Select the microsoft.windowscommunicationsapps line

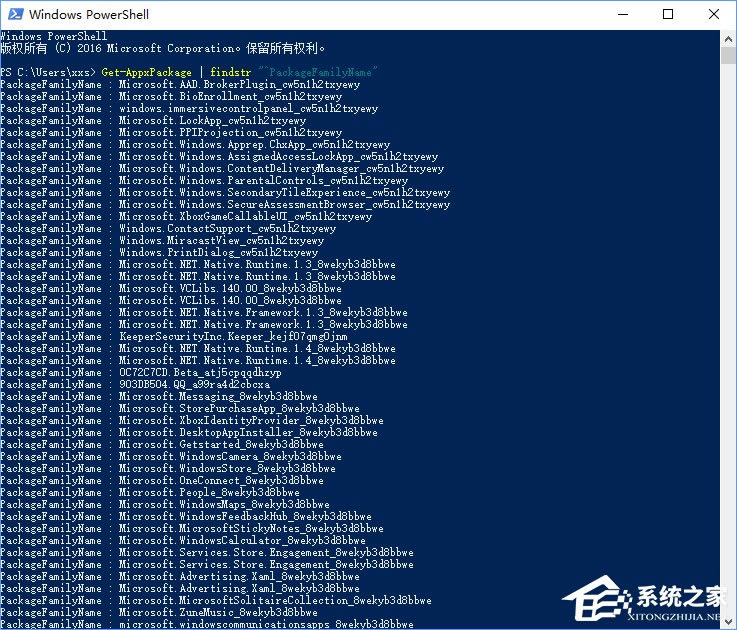point(207,624)
